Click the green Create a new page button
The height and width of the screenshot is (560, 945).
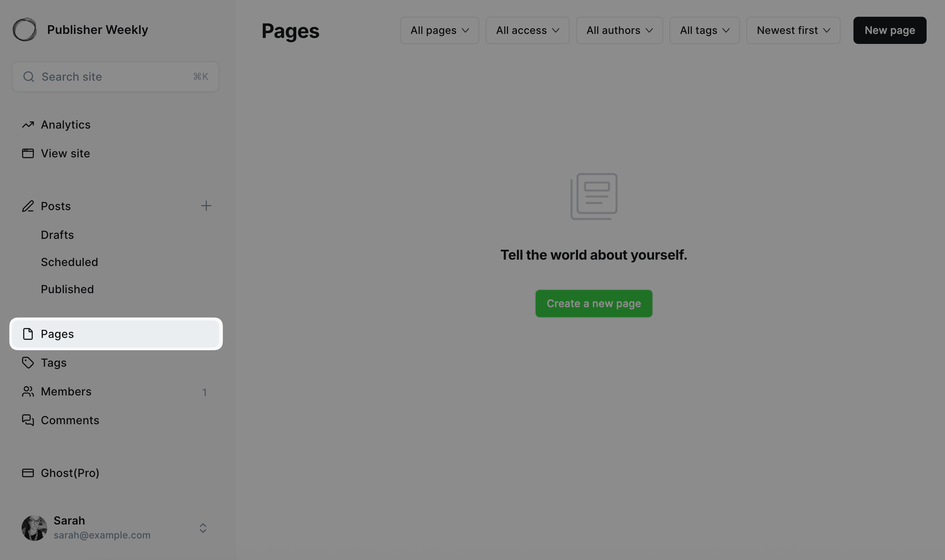[593, 304]
